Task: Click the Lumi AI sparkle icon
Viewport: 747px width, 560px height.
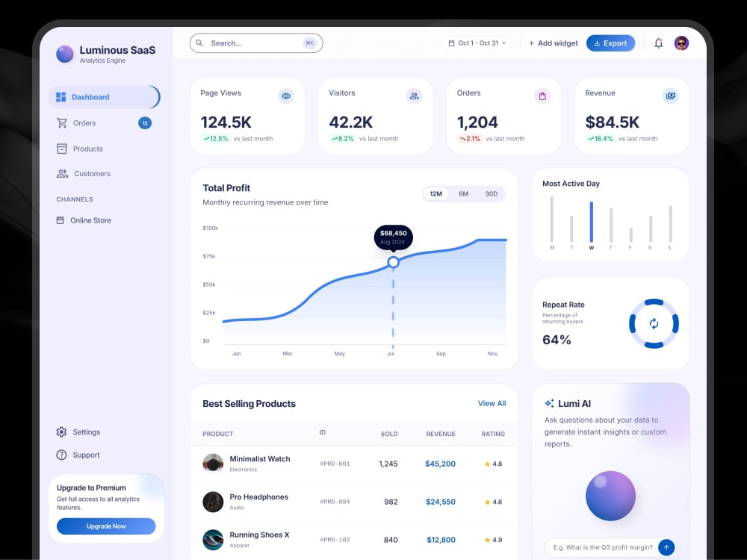Action: click(x=549, y=403)
